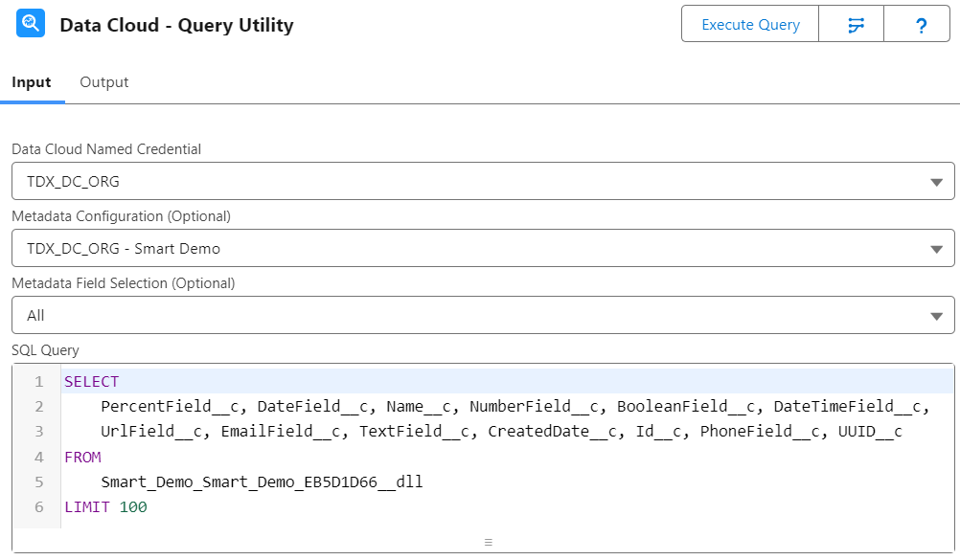Viewport: 960px width, 560px height.
Task: Click the TDX_DC_ORG credential combo box
Action: click(x=483, y=181)
